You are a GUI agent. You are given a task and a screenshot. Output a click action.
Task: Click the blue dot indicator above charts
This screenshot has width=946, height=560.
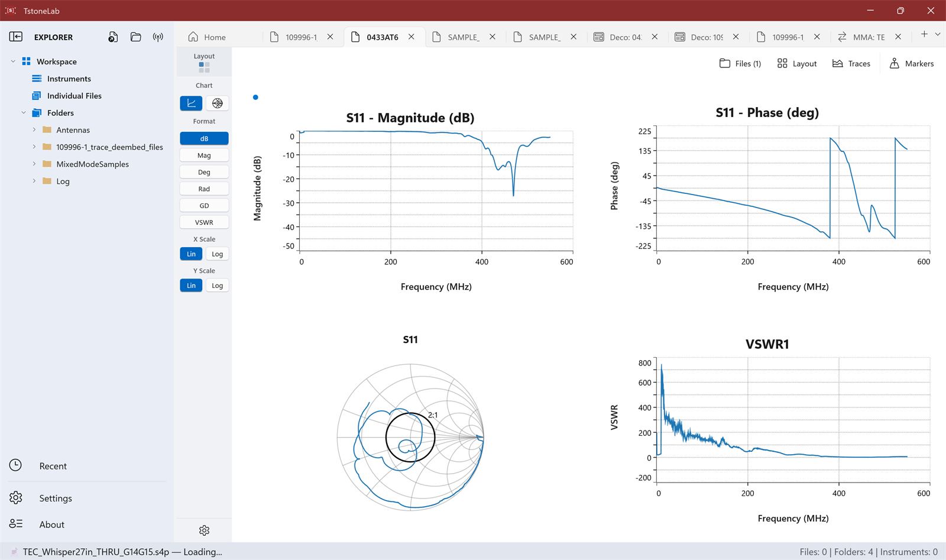point(255,97)
